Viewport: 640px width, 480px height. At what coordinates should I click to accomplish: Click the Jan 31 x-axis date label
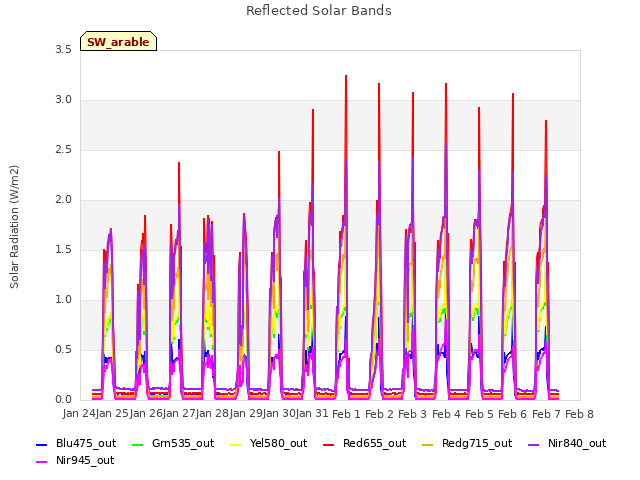[x=313, y=414]
